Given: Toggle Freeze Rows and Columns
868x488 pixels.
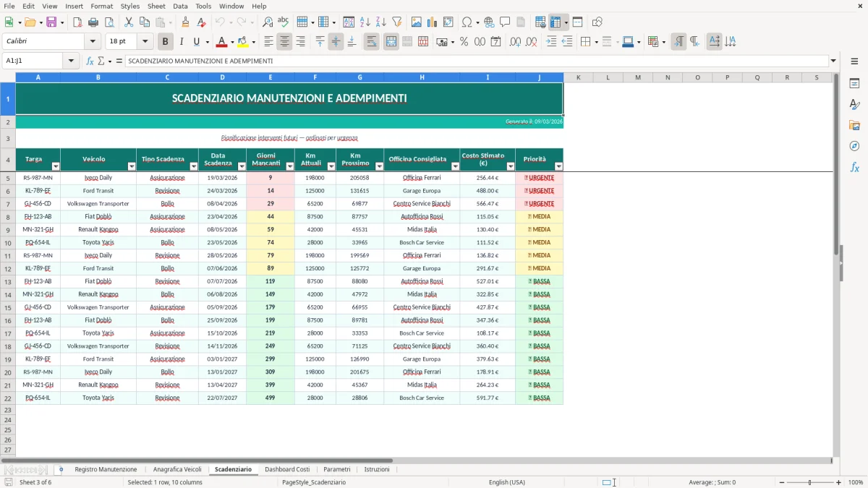Looking at the screenshot, I should 556,22.
